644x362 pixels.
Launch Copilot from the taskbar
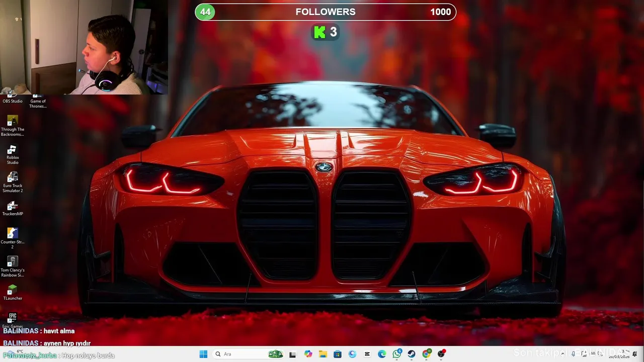point(308,354)
